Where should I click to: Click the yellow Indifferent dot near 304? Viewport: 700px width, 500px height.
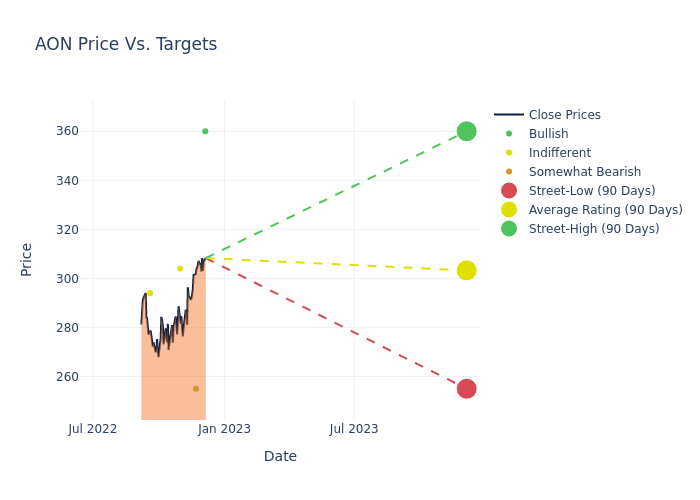point(180,268)
